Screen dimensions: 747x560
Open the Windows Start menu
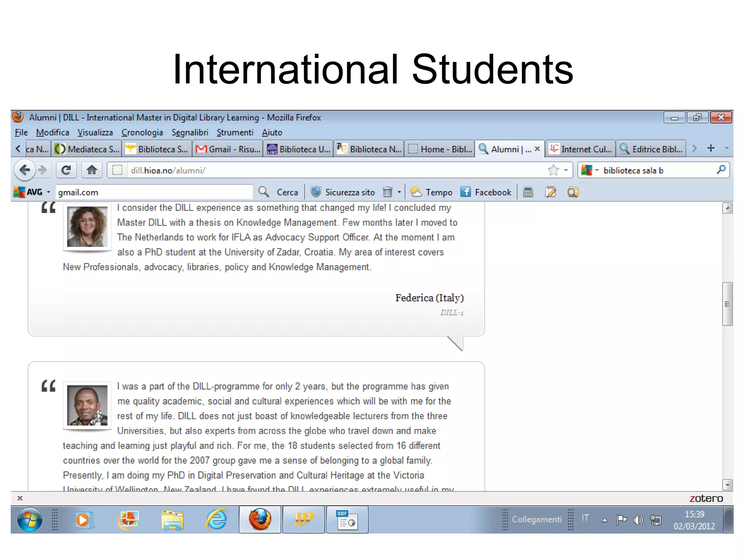click(x=29, y=520)
